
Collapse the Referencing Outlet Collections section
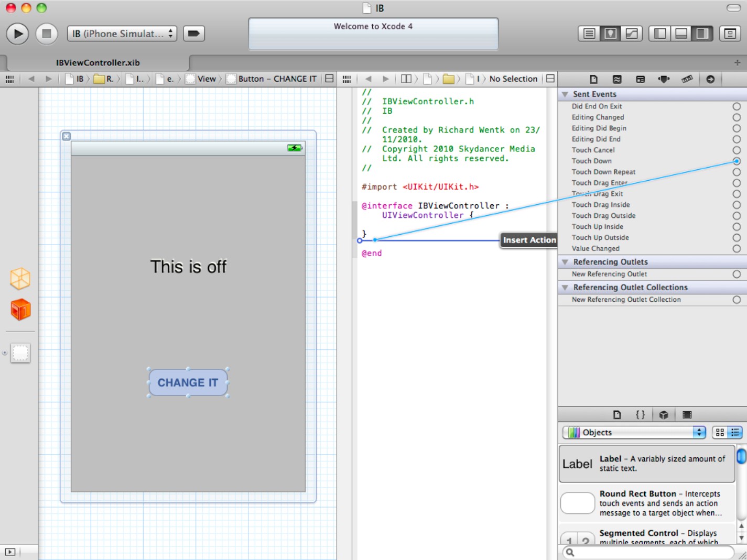click(565, 288)
